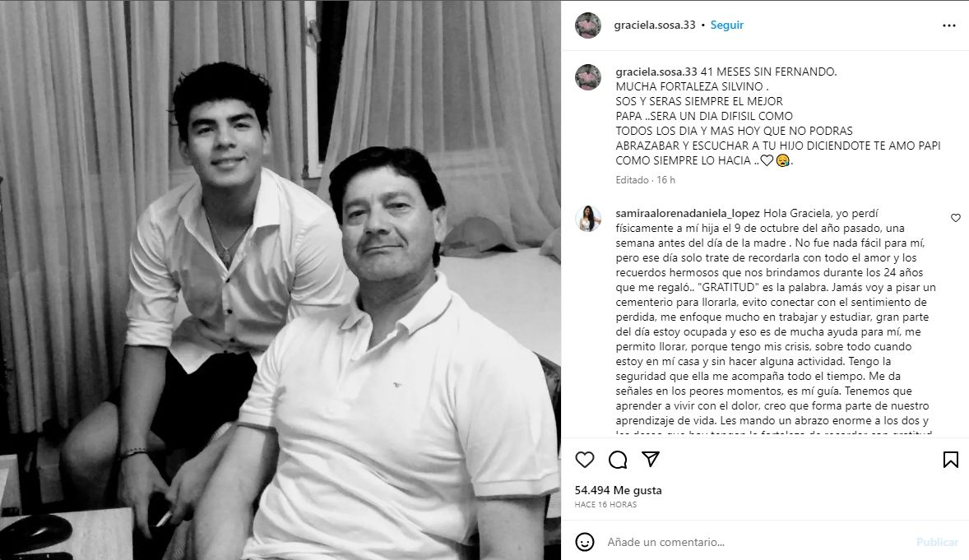Click the black and white post photo

point(280,280)
